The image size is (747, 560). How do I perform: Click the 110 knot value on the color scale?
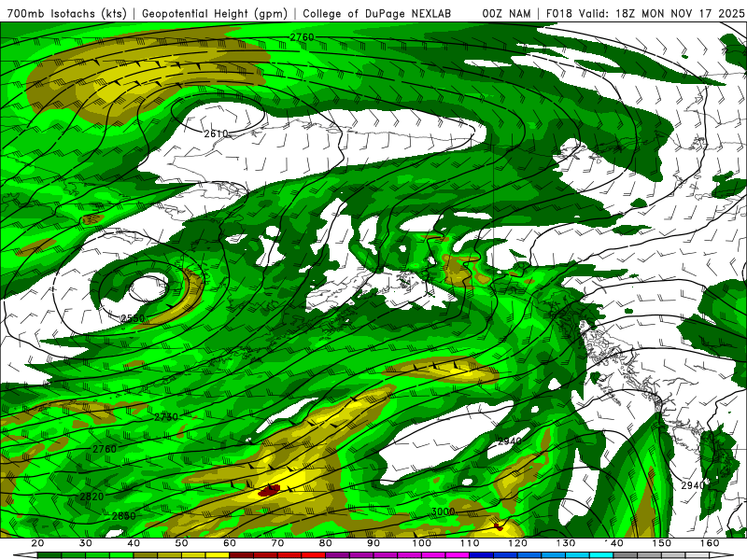(x=470, y=543)
